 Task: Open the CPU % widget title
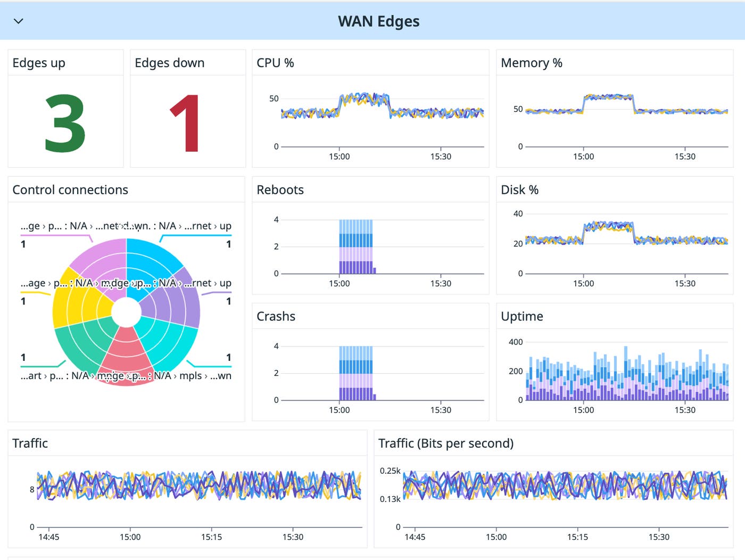[x=275, y=63]
